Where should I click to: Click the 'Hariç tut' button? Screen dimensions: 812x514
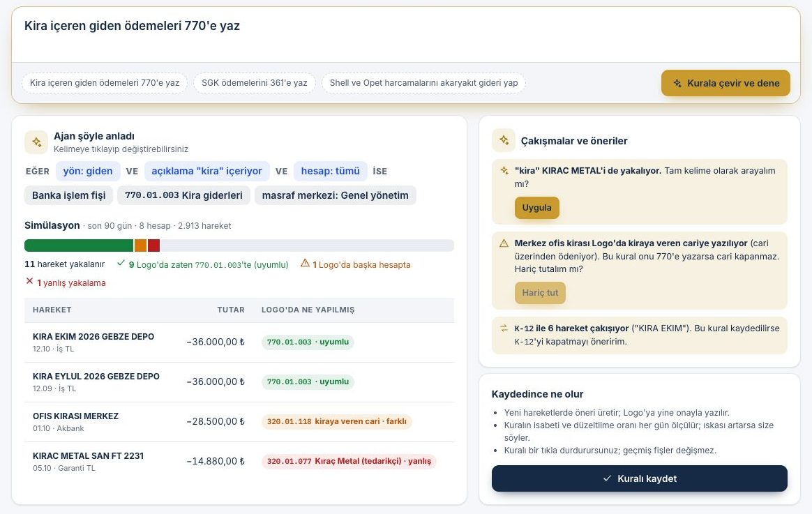click(x=540, y=293)
